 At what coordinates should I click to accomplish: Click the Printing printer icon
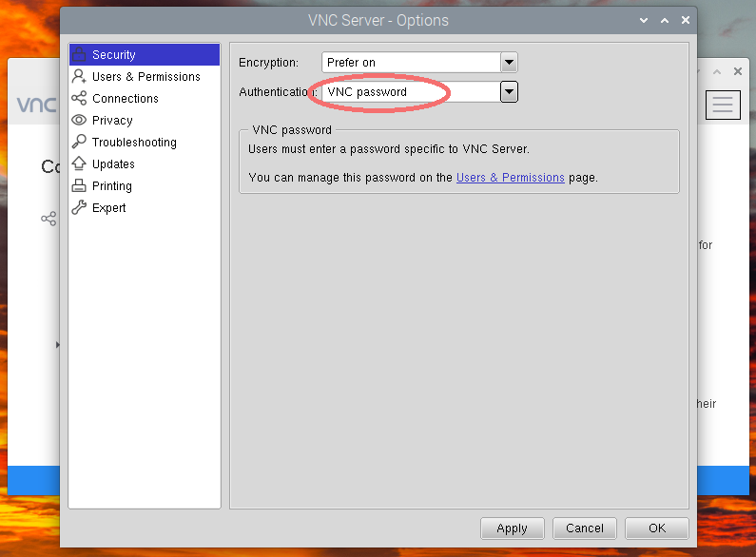coord(79,185)
